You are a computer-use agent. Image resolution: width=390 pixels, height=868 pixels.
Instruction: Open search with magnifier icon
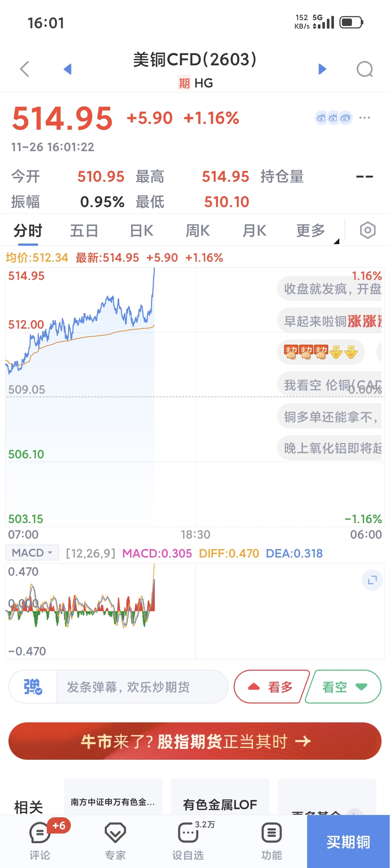pos(365,69)
